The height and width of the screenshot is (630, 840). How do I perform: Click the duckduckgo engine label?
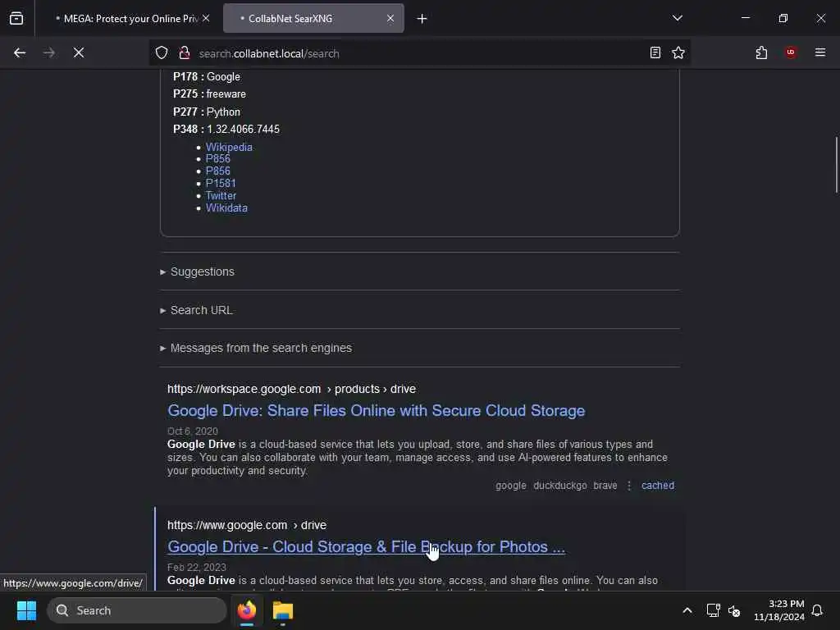559,486
